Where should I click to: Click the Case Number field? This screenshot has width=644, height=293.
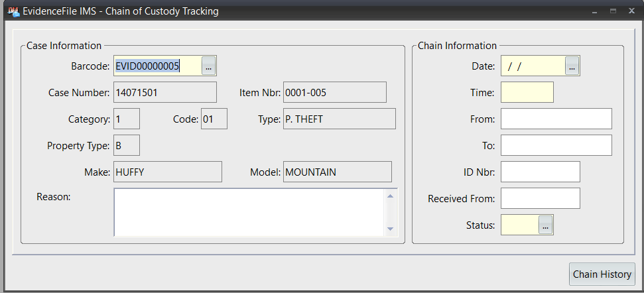click(x=165, y=93)
